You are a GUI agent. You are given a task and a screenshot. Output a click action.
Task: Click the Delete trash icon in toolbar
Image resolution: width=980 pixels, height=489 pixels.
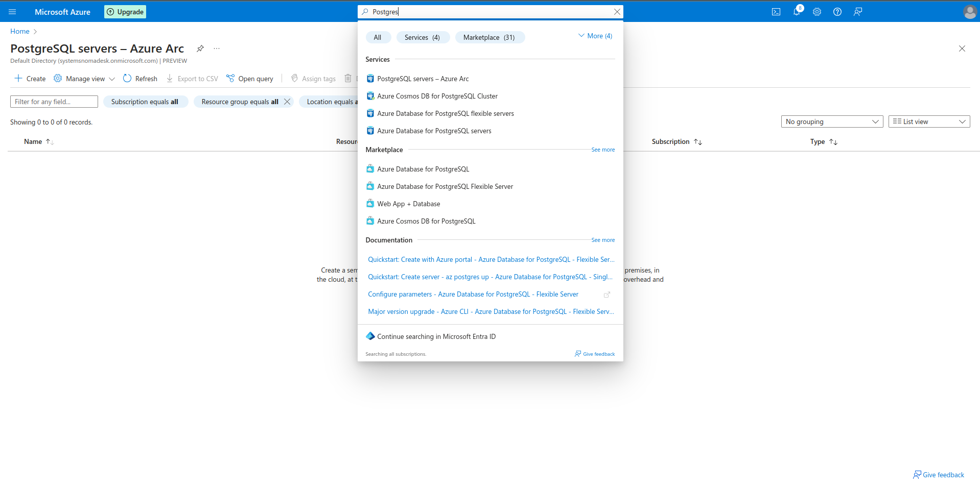tap(348, 78)
